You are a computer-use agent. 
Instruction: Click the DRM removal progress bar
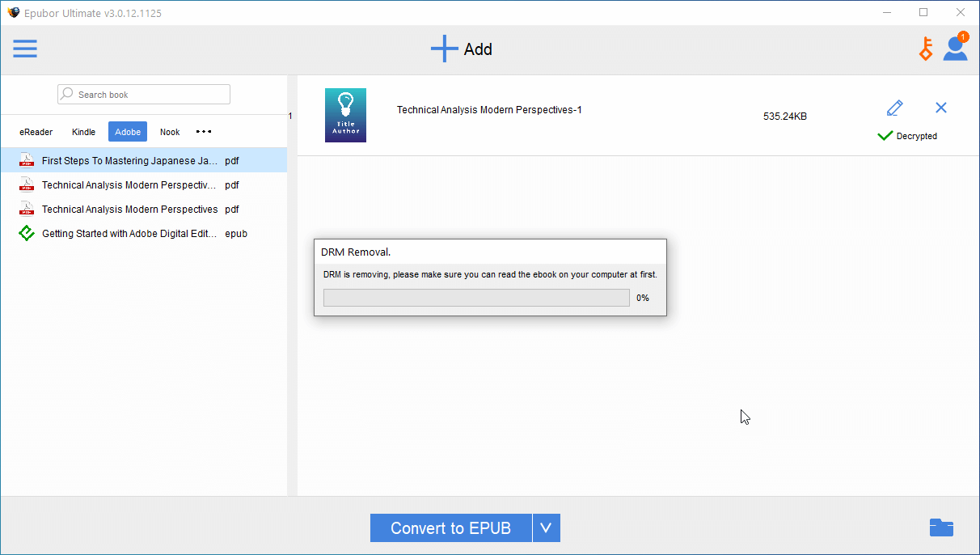(x=476, y=298)
